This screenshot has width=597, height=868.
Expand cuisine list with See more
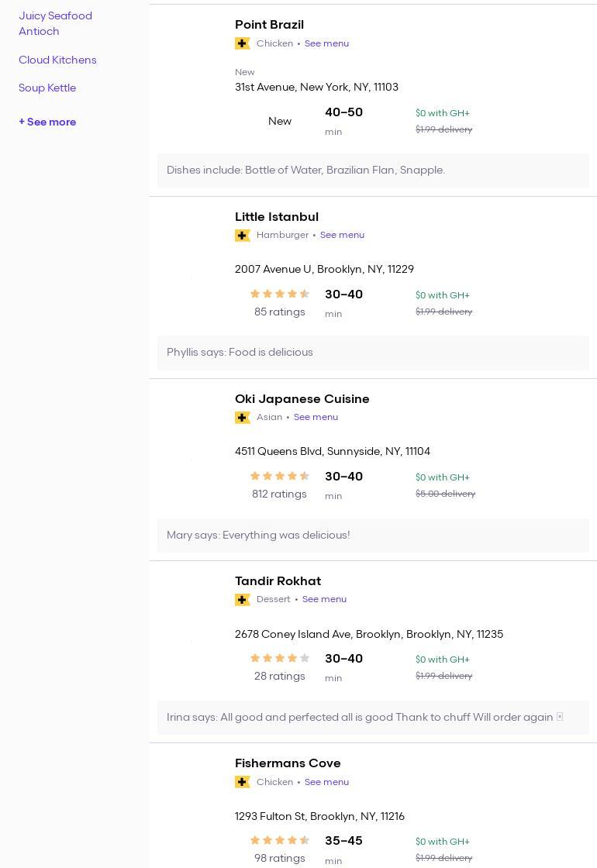pyautogui.click(x=47, y=122)
